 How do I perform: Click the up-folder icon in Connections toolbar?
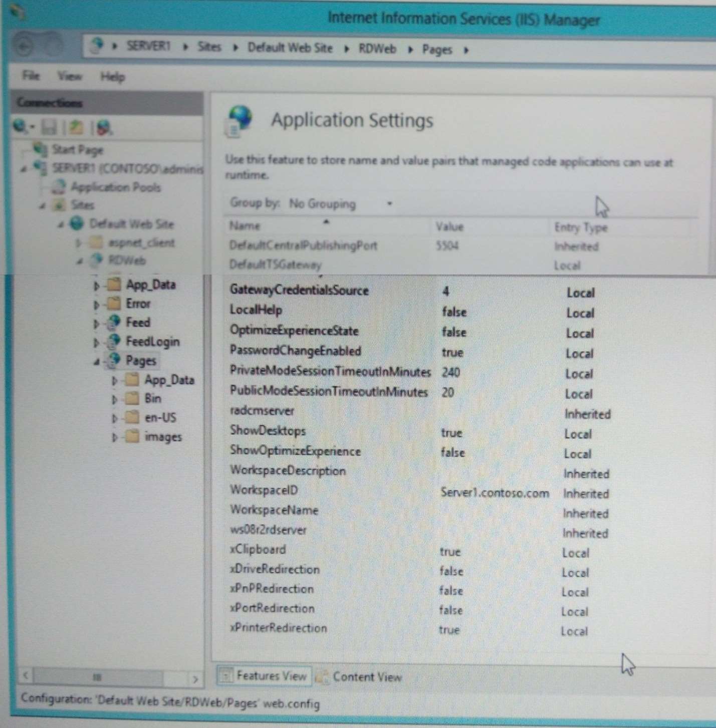76,127
